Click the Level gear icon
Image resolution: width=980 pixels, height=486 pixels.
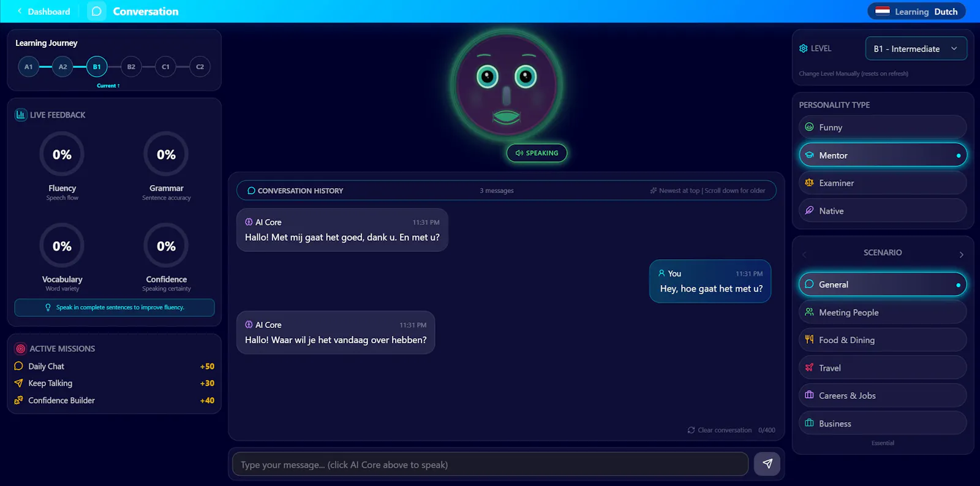[x=804, y=48]
